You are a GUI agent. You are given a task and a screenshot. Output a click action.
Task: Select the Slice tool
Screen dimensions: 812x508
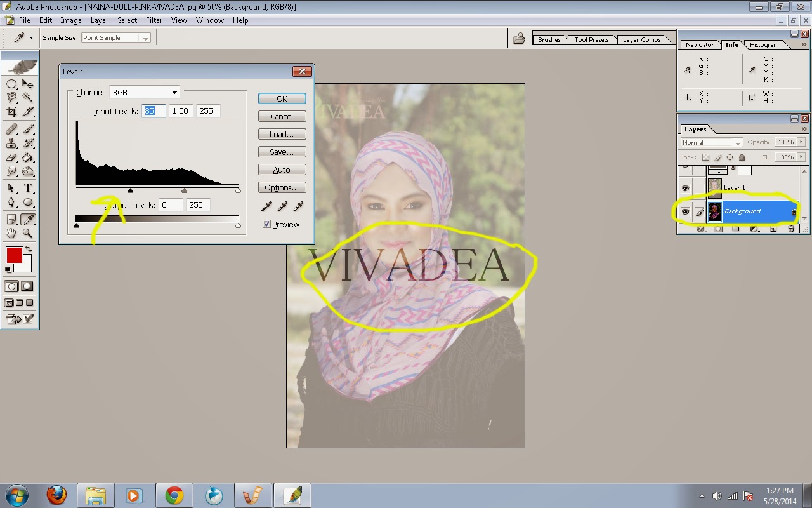(28, 112)
